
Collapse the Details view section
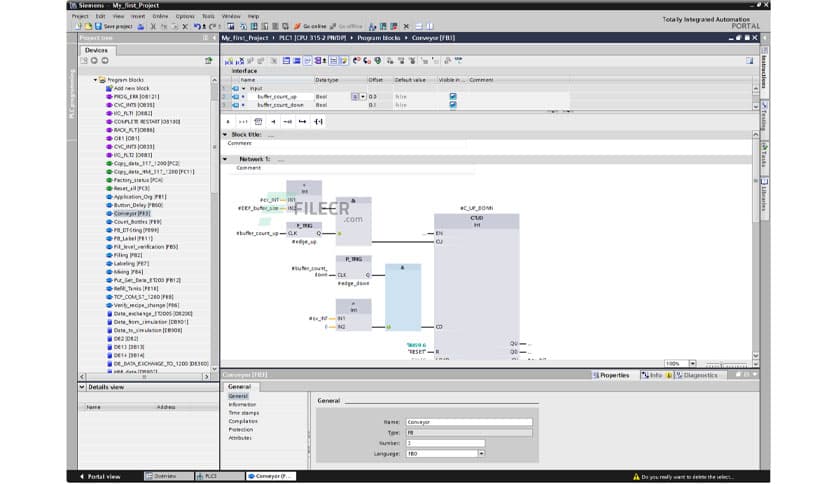[82, 387]
